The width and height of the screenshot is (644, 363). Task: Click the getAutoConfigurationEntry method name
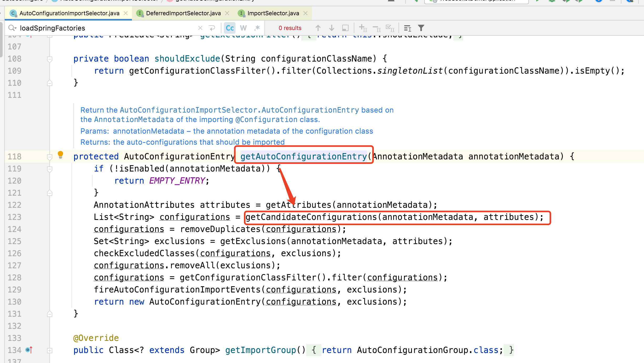coord(303,157)
